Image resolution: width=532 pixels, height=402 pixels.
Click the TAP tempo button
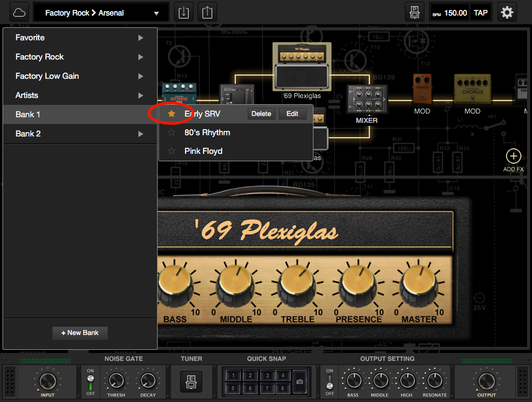click(480, 13)
